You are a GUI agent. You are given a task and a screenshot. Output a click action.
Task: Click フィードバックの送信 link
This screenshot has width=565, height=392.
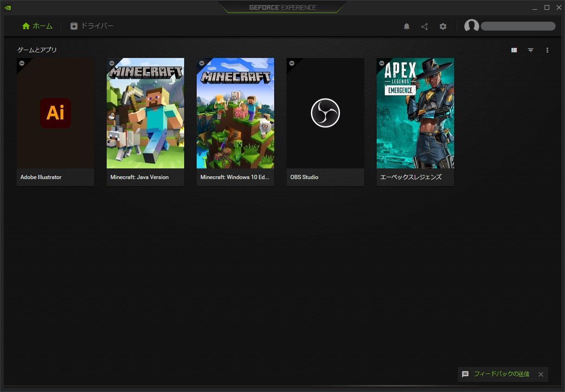coord(501,374)
